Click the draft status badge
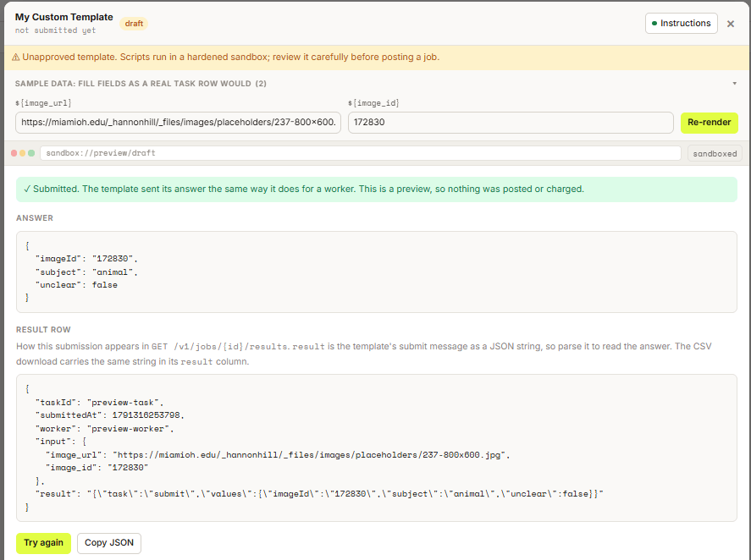The height and width of the screenshot is (560, 751). tap(134, 24)
